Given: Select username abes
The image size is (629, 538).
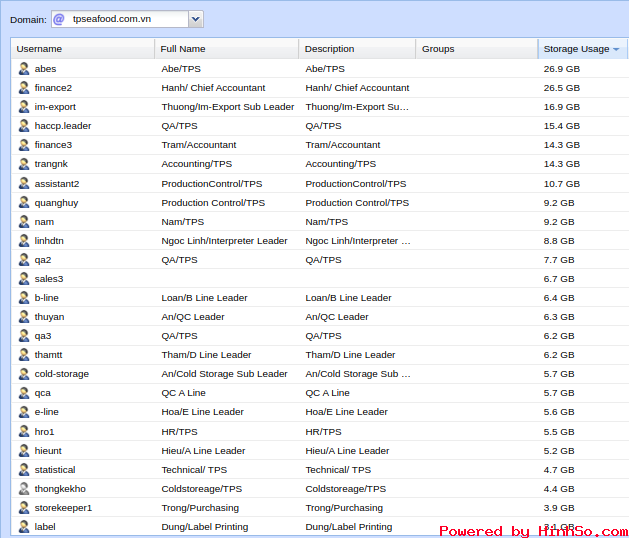Looking at the screenshot, I should pyautogui.click(x=45, y=69).
